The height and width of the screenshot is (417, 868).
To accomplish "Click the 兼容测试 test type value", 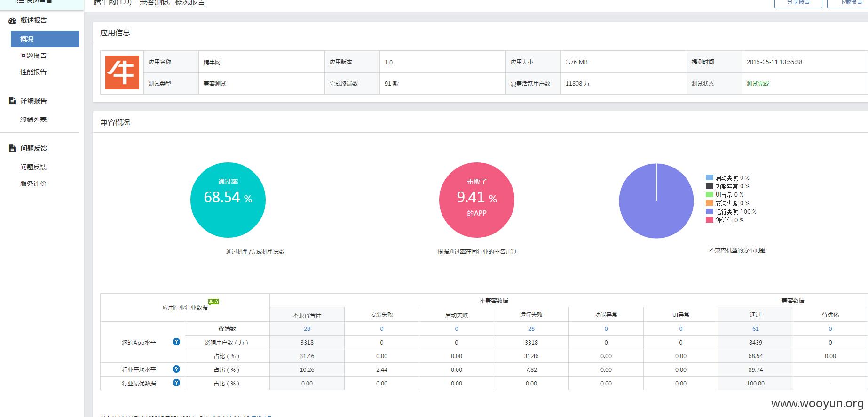I will tap(215, 84).
